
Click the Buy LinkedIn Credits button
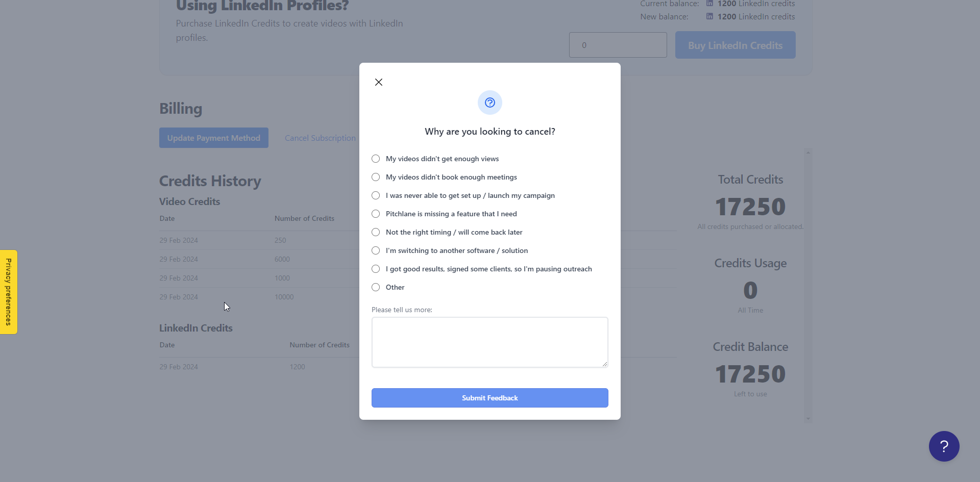[x=736, y=45]
